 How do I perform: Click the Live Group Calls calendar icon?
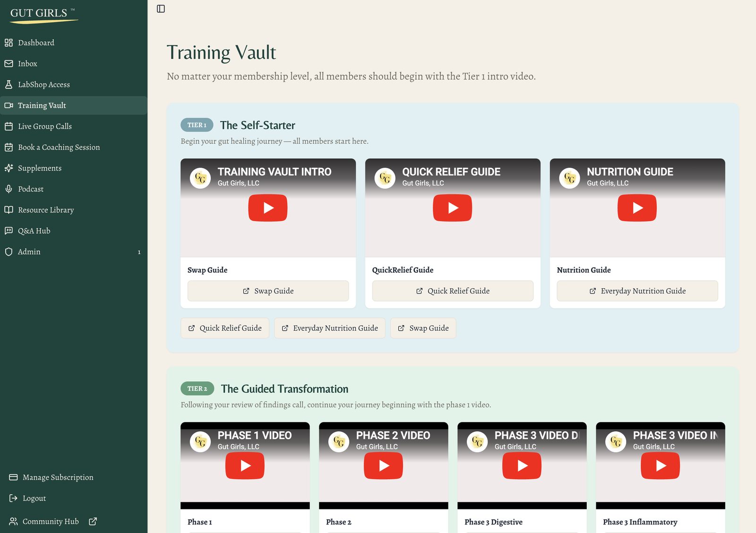click(x=9, y=126)
